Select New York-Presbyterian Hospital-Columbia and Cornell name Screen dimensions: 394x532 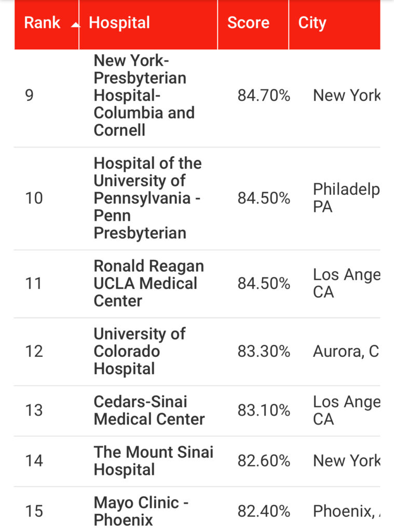144,96
